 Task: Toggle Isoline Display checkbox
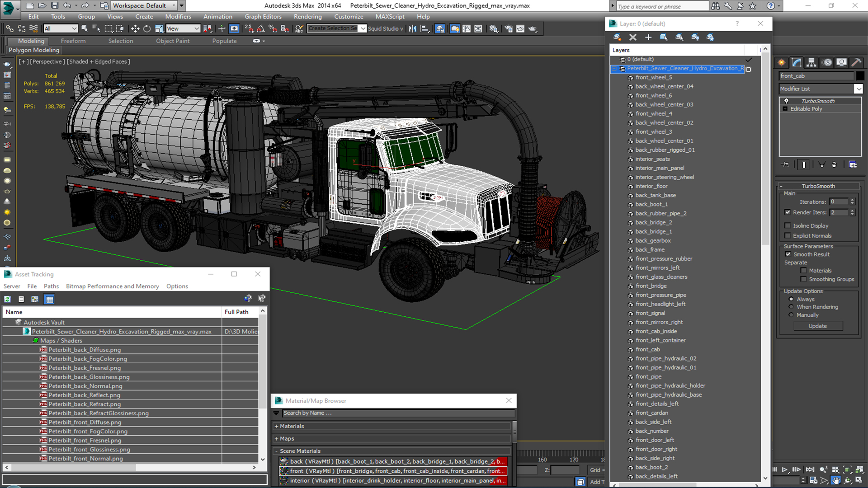tap(788, 225)
